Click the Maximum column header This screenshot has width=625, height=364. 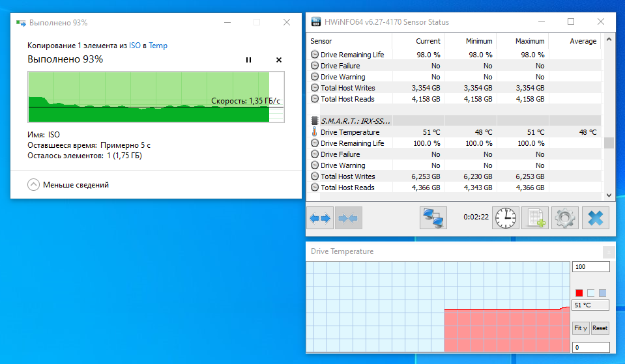pos(523,41)
